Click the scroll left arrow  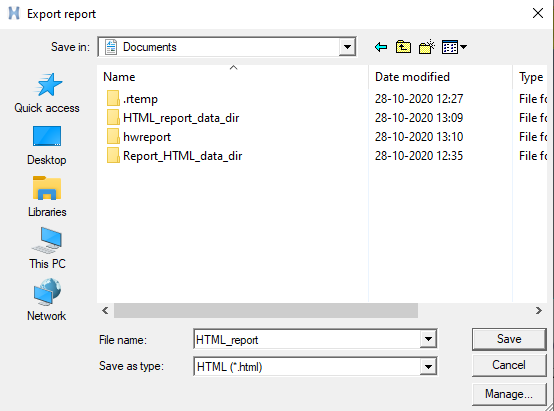click(x=105, y=311)
